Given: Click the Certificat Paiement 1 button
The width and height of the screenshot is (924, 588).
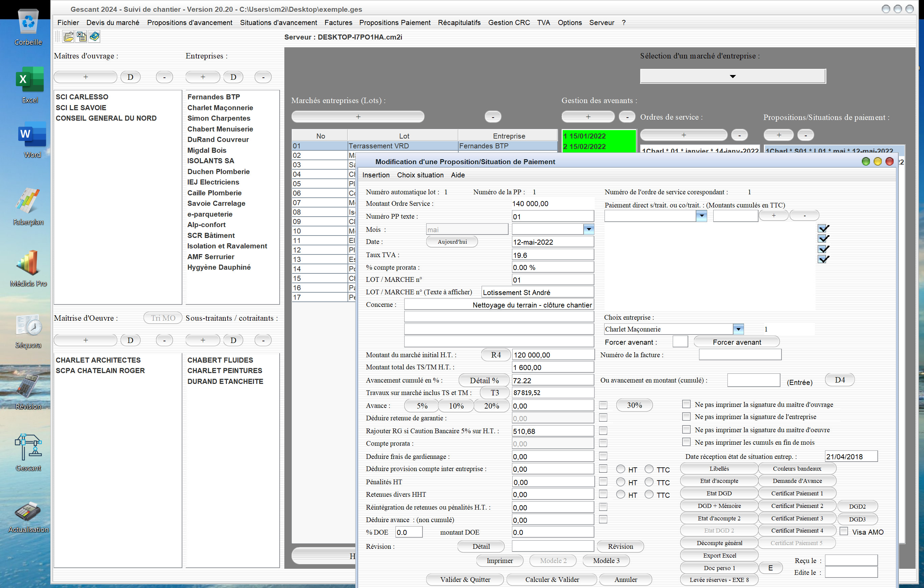Looking at the screenshot, I should tap(797, 493).
